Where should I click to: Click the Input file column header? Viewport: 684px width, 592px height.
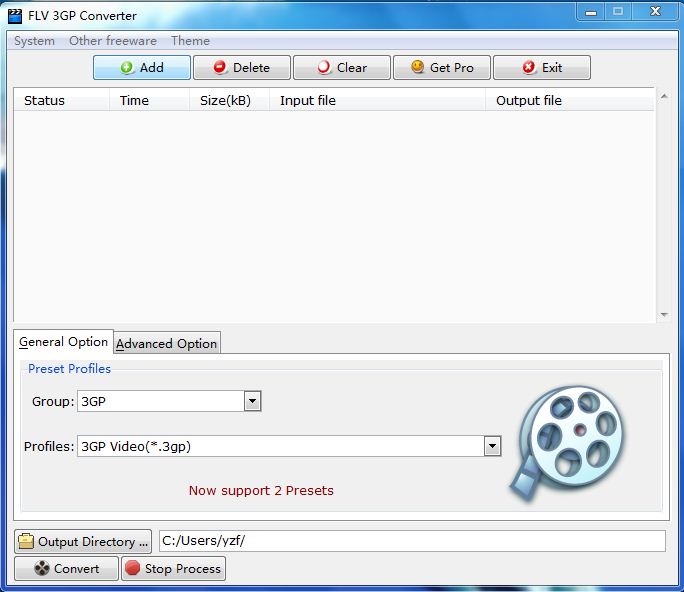377,100
